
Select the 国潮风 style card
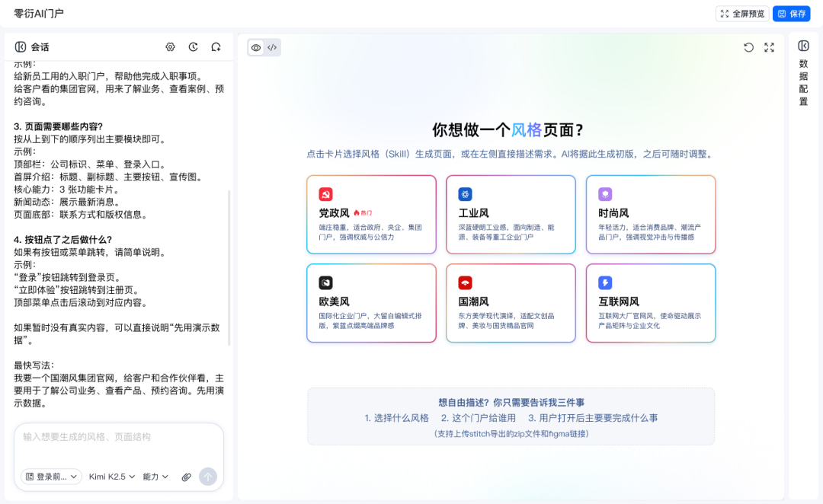[511, 303]
